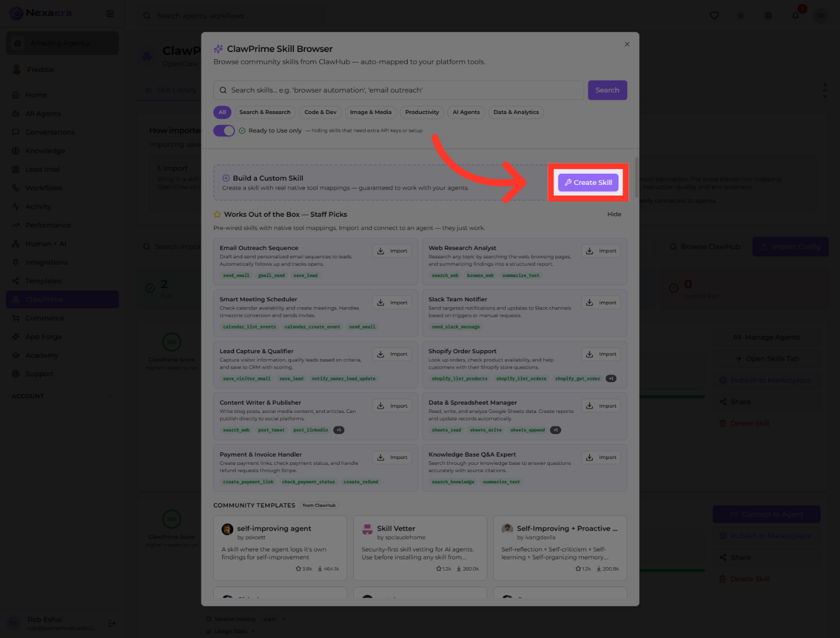Import the Slack Team Notifier skill
Image resolution: width=840 pixels, height=638 pixels.
click(x=601, y=302)
